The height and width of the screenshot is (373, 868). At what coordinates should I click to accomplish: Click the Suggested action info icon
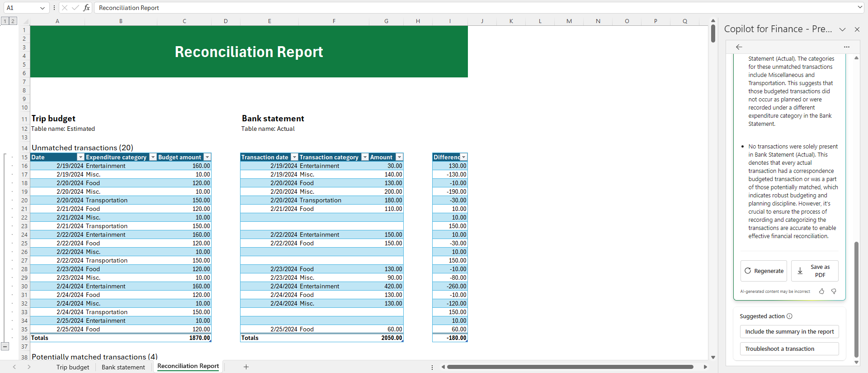789,316
